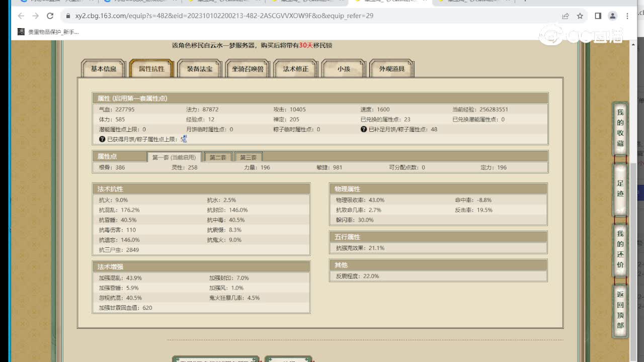Click 抗毒伤害: 110 entry

117,230
